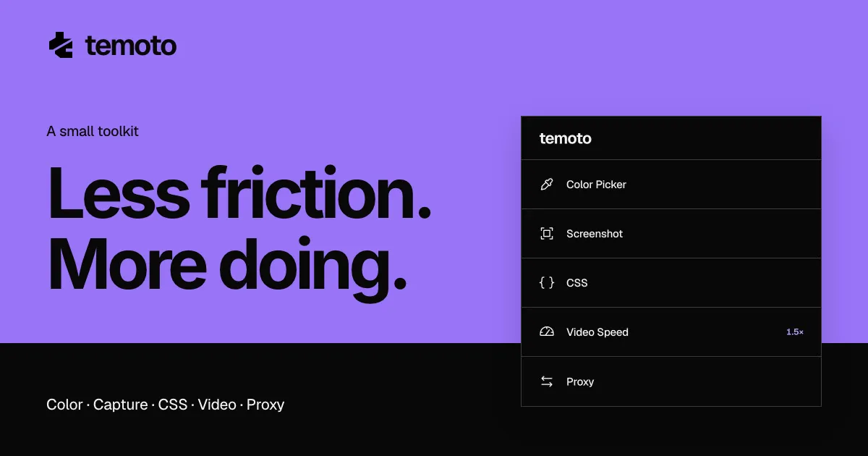Image resolution: width=868 pixels, height=456 pixels.
Task: Select Video Speed in the panel
Action: point(671,332)
